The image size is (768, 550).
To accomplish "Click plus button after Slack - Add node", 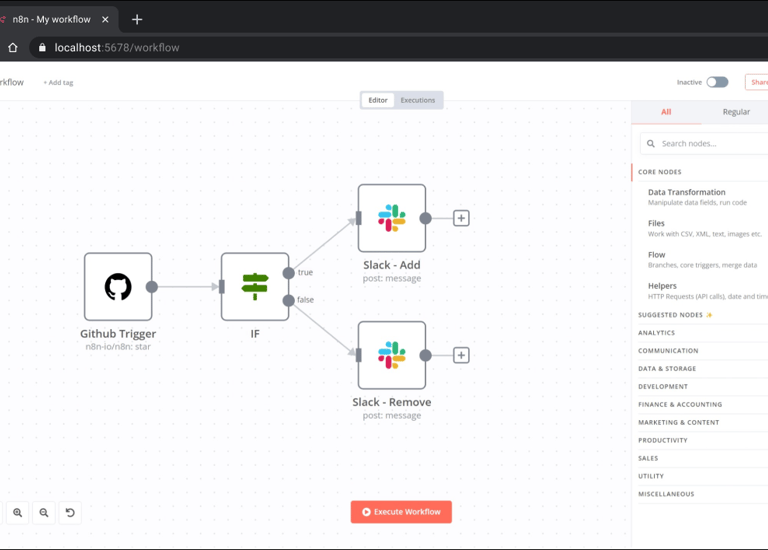I will click(x=461, y=218).
